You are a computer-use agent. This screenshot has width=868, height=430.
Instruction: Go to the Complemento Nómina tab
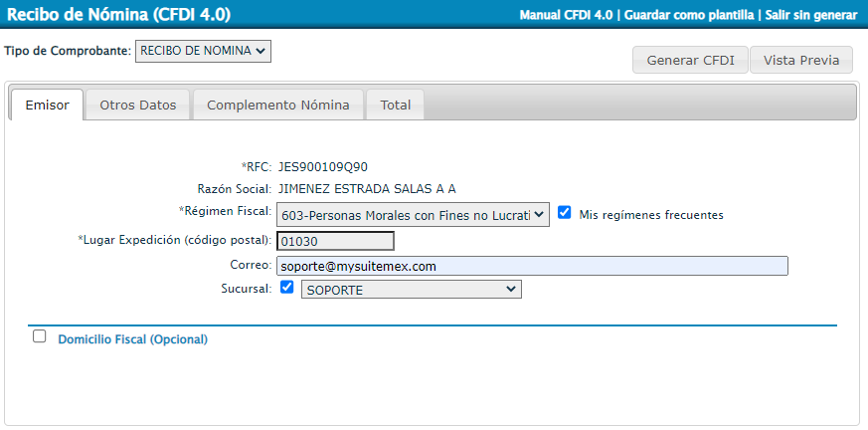277,105
